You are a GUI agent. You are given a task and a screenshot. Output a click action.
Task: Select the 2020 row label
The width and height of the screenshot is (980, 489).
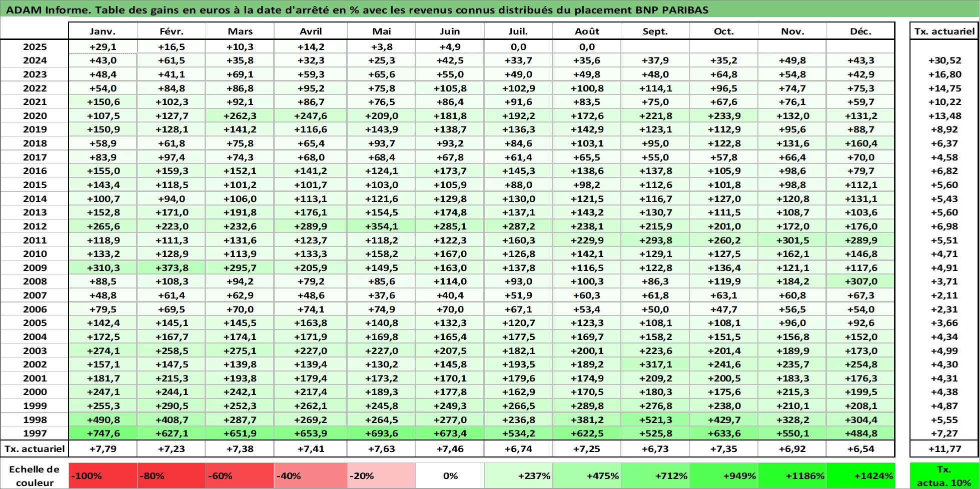tap(35, 115)
